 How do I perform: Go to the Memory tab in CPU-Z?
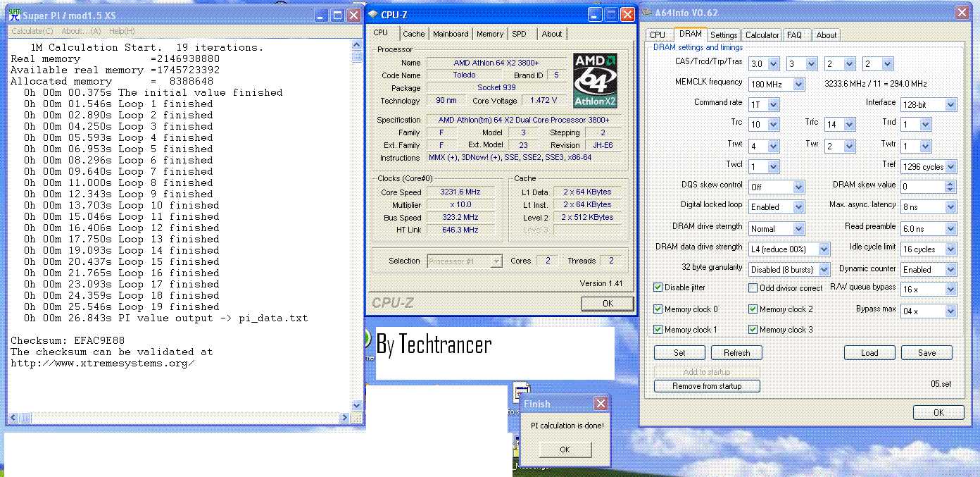pyautogui.click(x=490, y=34)
